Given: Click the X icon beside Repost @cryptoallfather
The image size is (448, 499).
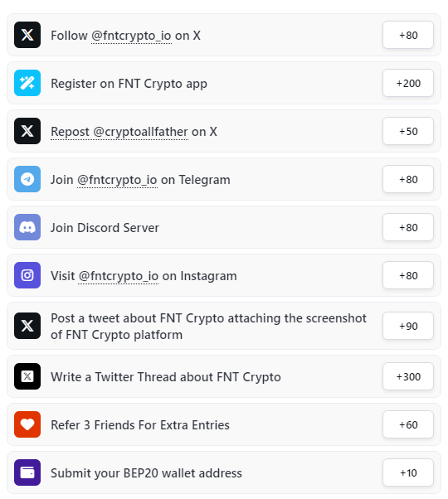Looking at the screenshot, I should coord(27,131).
